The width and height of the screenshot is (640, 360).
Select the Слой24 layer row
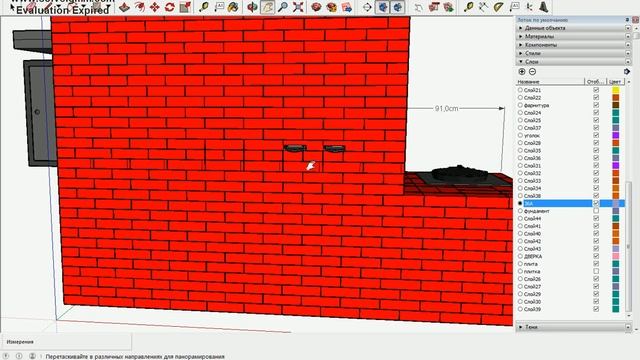point(571,113)
